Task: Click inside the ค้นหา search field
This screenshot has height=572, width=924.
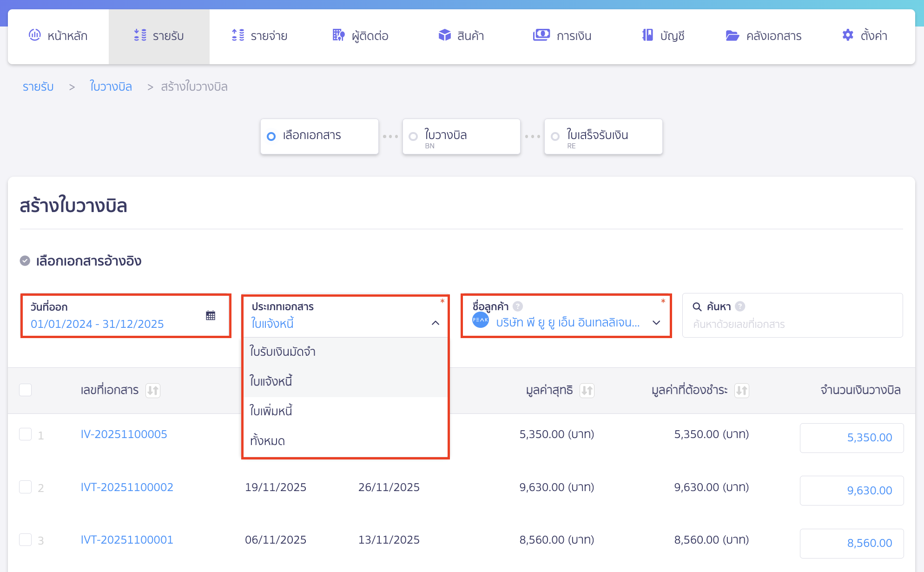Action: [x=790, y=324]
